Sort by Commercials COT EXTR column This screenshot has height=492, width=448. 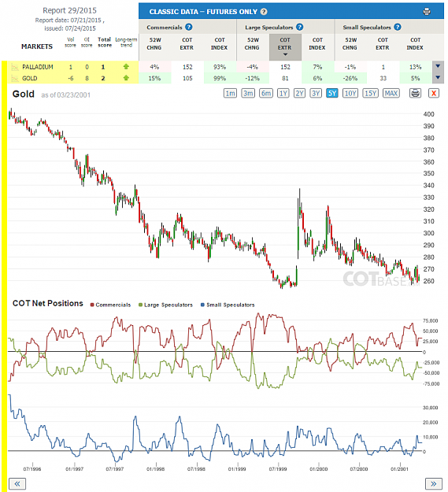coord(187,43)
